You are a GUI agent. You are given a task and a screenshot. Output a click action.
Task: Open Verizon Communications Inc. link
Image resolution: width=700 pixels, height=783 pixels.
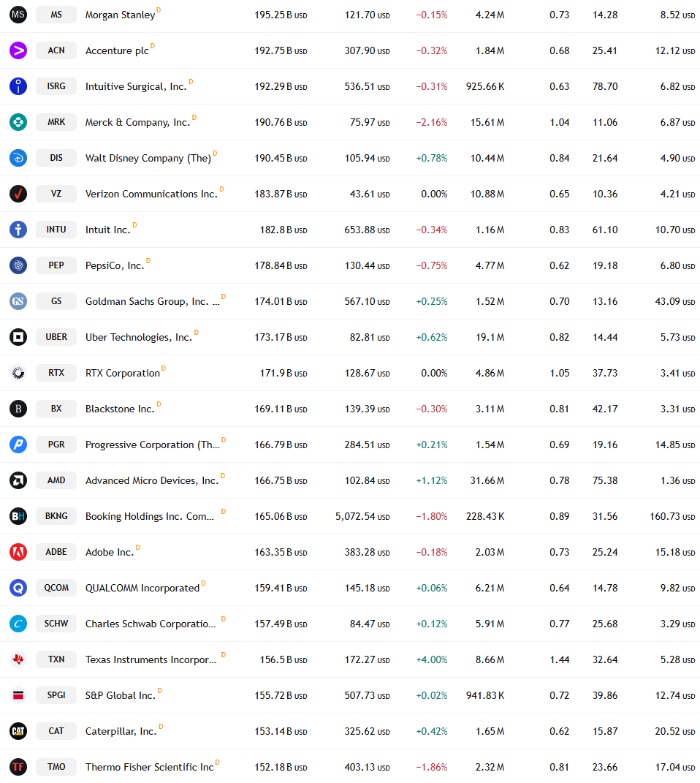click(x=152, y=194)
